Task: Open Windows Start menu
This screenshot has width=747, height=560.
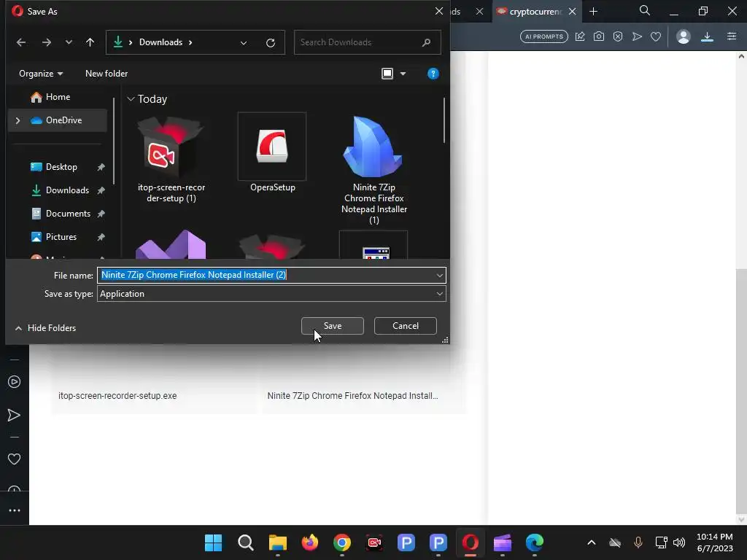Action: point(213,542)
